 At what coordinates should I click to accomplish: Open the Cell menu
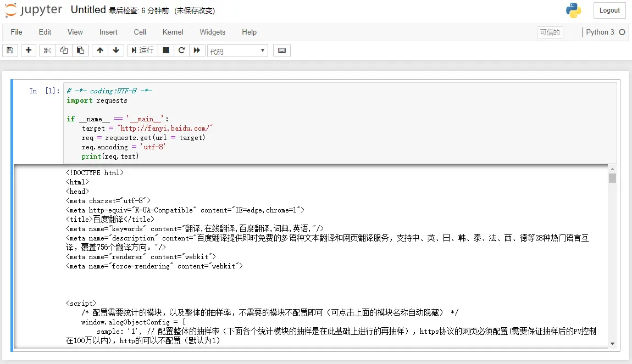coord(140,32)
